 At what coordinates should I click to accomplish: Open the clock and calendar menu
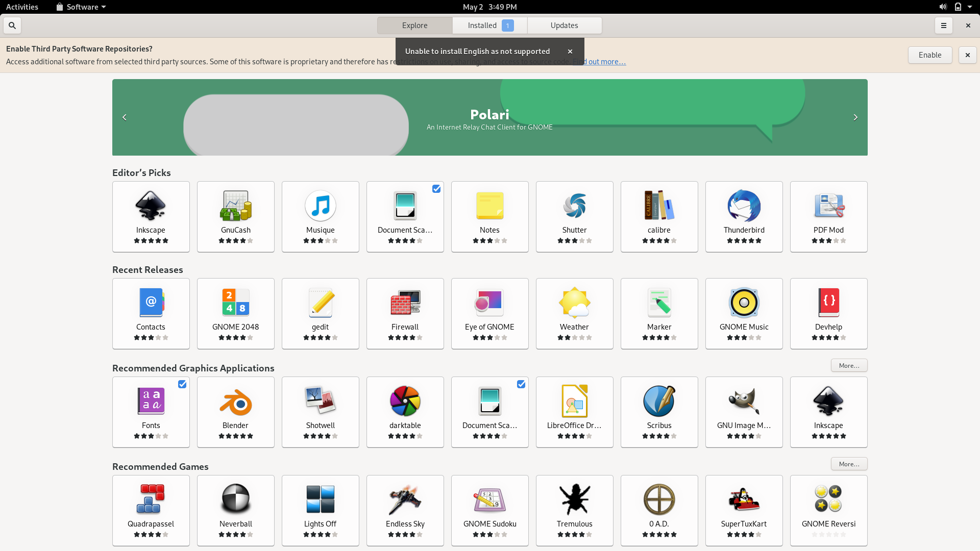(x=489, y=7)
